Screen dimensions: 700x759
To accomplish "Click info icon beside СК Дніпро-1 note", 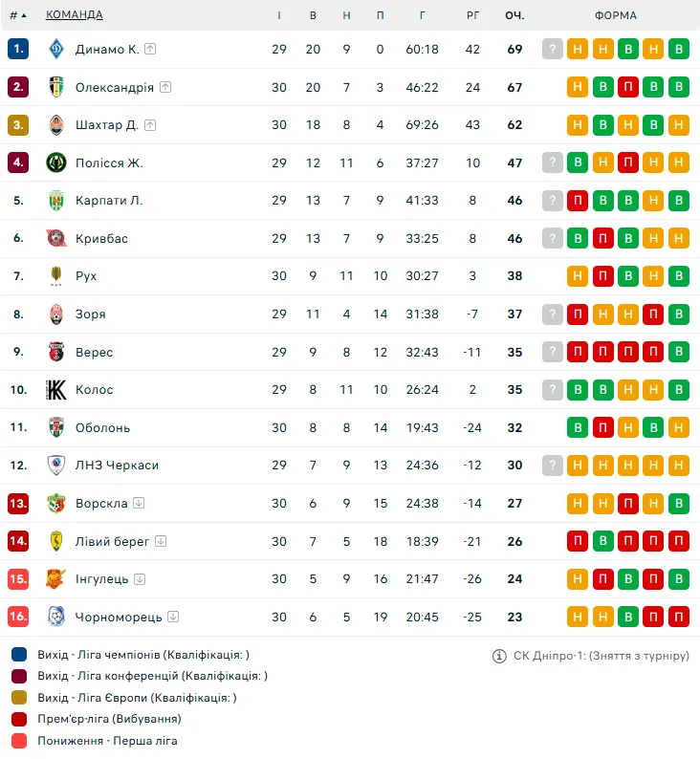I will tap(499, 656).
